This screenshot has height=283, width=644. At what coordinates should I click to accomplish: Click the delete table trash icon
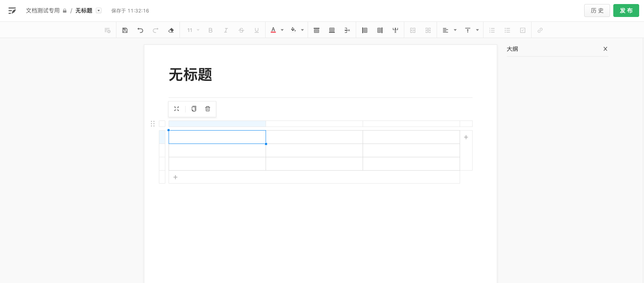pos(208,109)
